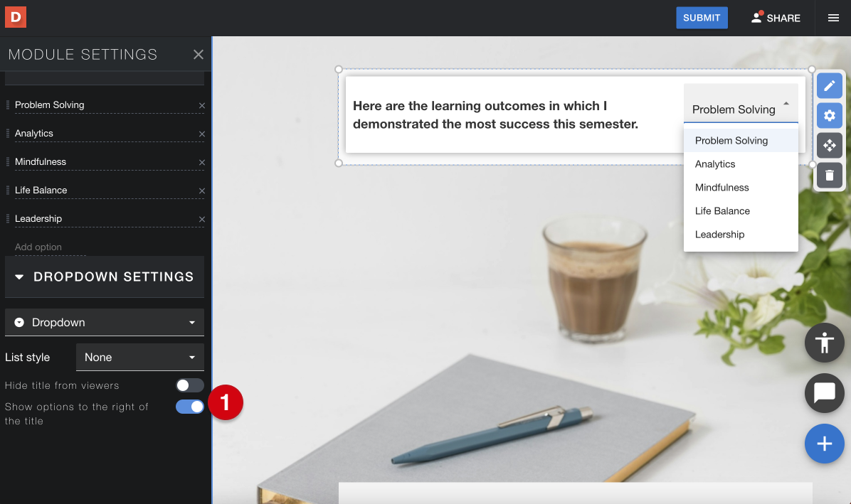Grab the Analytics drag handle
This screenshot has width=851, height=504.
pyautogui.click(x=8, y=134)
